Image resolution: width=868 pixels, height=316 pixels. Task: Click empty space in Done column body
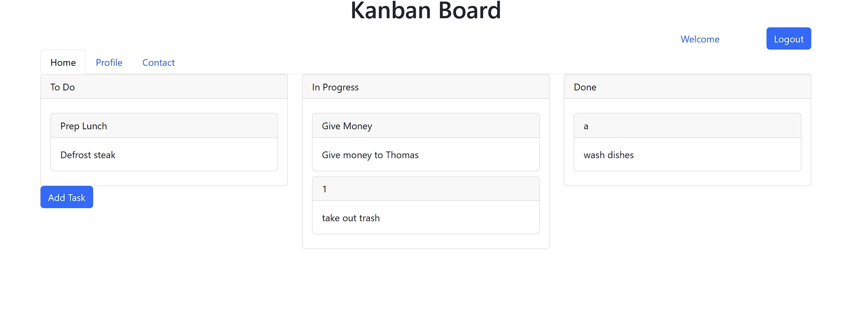pos(687,178)
